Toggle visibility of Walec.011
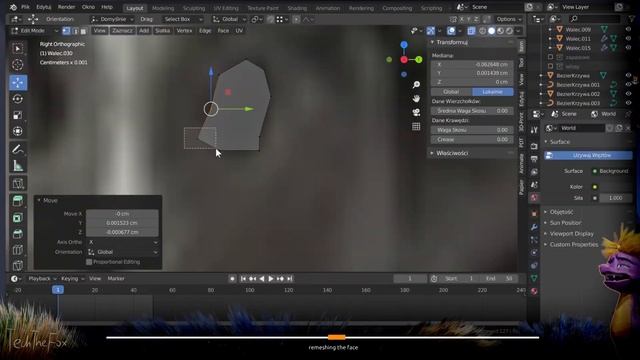 coord(628,39)
